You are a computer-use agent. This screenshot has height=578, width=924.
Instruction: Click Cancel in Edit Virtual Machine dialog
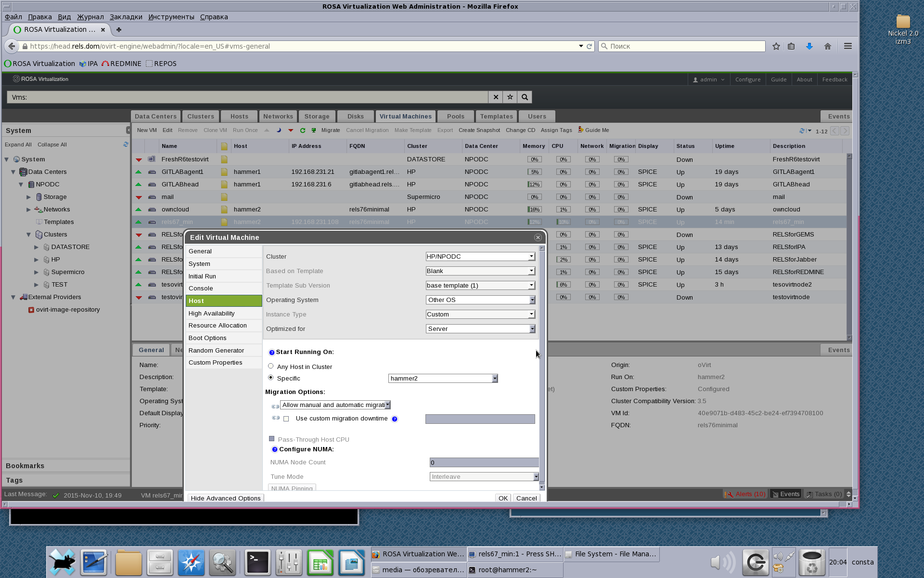(526, 498)
